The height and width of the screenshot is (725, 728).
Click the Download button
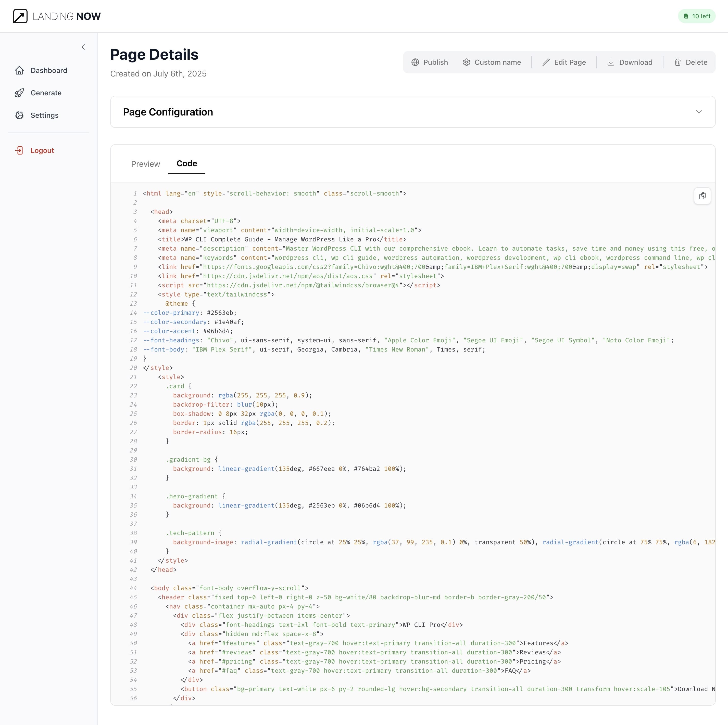pos(630,62)
